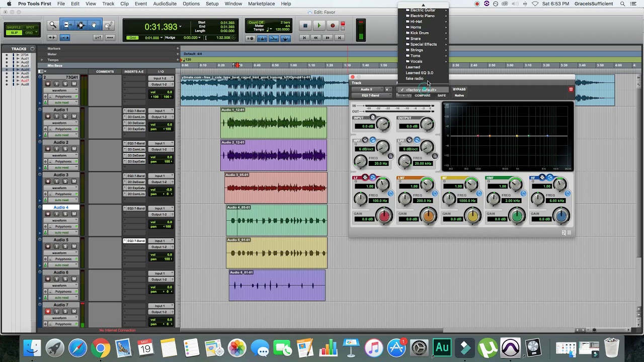The height and width of the screenshot is (362, 644).
Task: Click the Rewind transport button
Action: pos(315,38)
